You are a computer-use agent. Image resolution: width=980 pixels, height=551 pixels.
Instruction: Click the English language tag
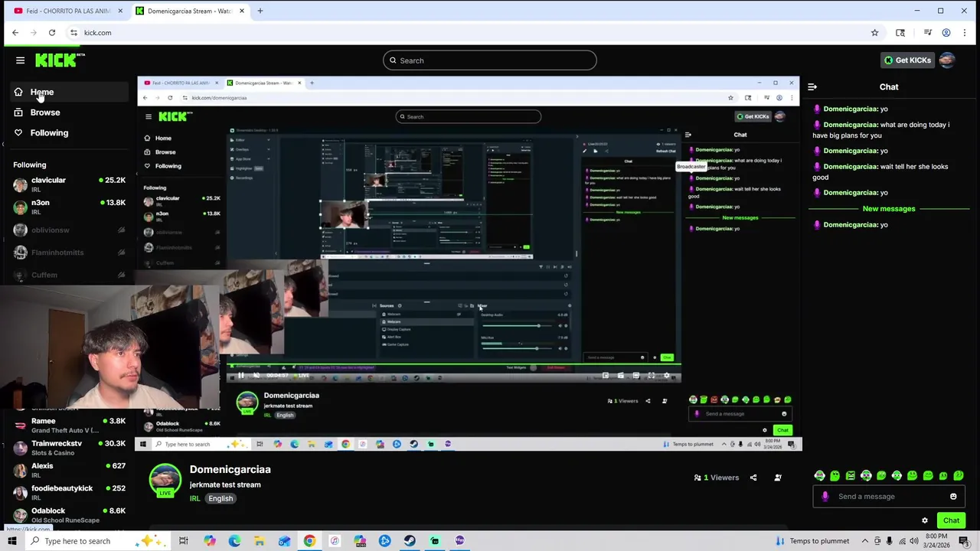click(220, 499)
